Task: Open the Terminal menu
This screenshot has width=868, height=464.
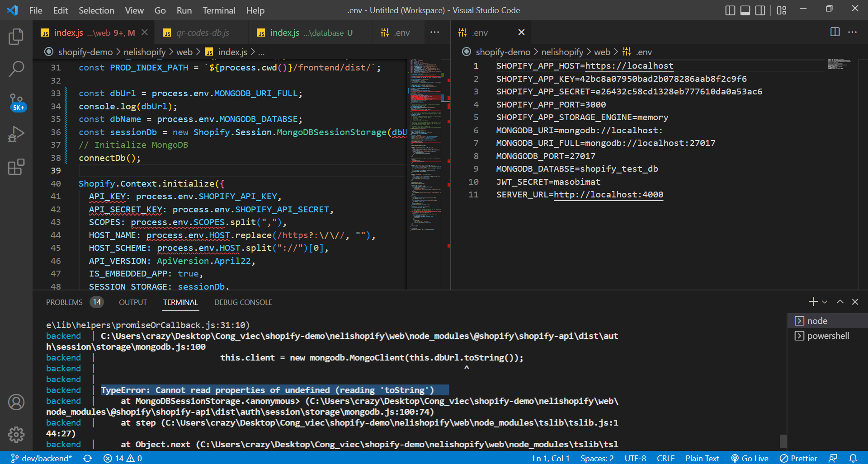Action: tap(219, 10)
